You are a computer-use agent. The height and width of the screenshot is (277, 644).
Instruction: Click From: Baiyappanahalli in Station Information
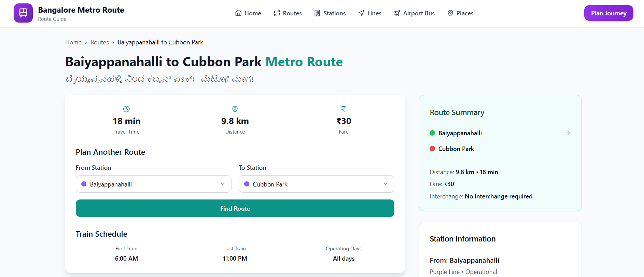(x=464, y=260)
